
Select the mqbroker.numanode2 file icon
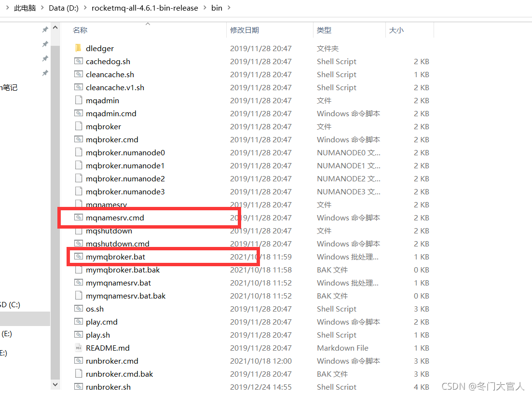(x=78, y=178)
